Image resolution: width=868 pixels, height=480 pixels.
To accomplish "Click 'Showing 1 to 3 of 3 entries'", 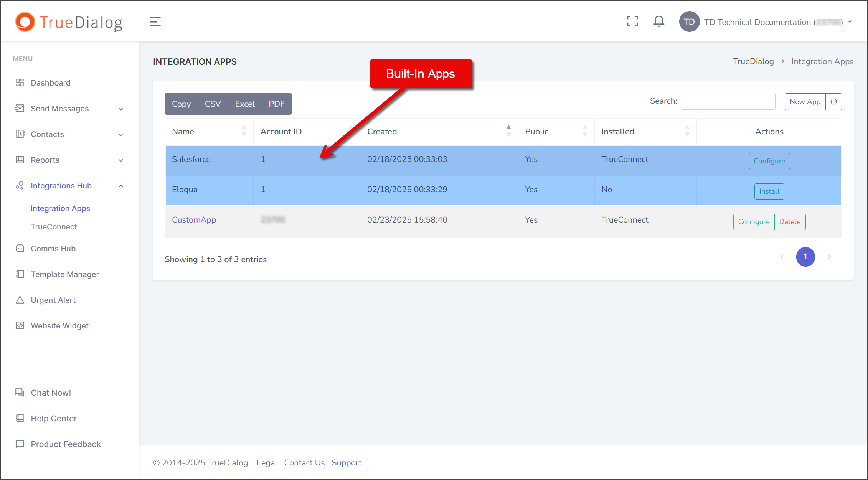I will tap(216, 259).
